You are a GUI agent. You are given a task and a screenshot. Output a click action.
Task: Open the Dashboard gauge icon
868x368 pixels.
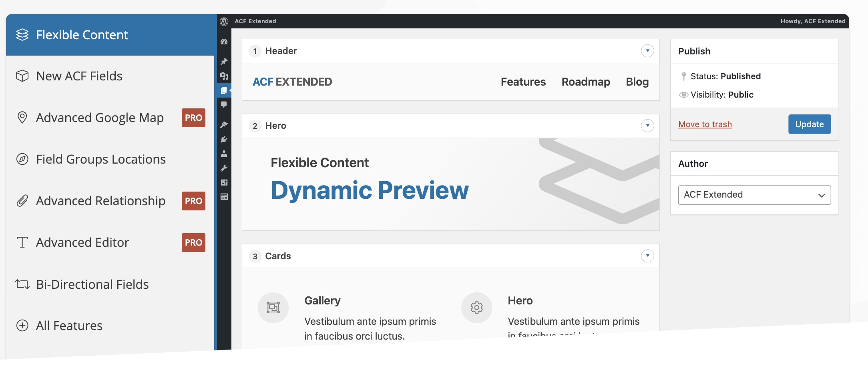pyautogui.click(x=224, y=42)
